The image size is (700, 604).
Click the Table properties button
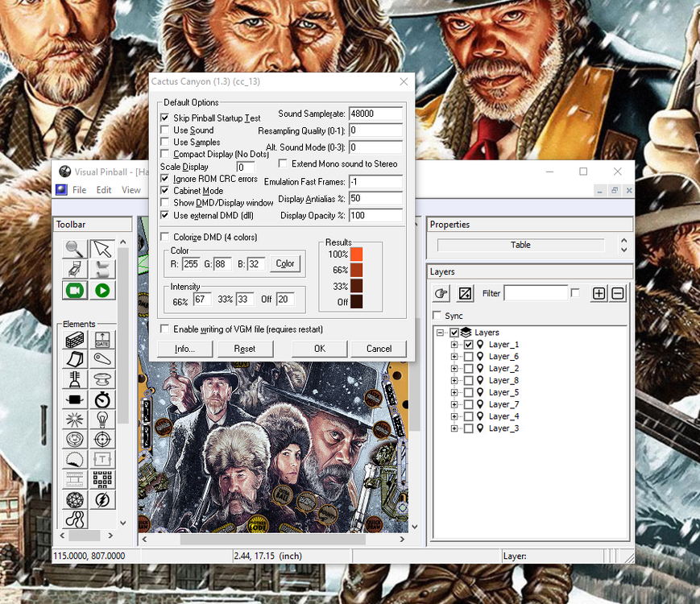pos(520,245)
